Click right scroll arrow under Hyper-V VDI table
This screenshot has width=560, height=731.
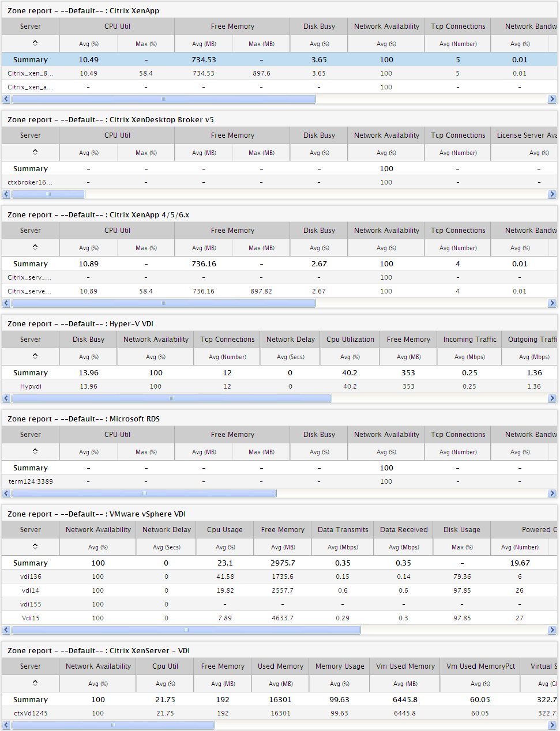tap(552, 398)
